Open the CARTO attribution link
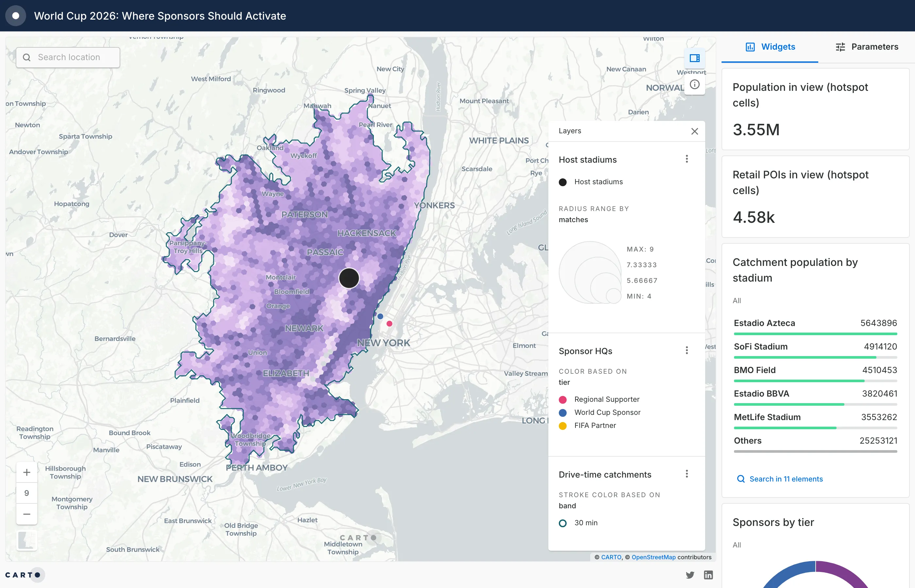 point(611,557)
